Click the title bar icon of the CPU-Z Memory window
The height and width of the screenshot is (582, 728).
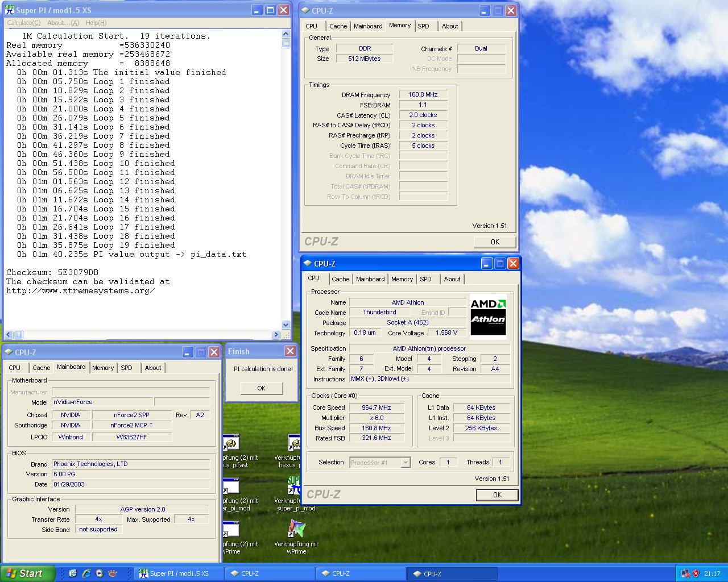pos(305,10)
